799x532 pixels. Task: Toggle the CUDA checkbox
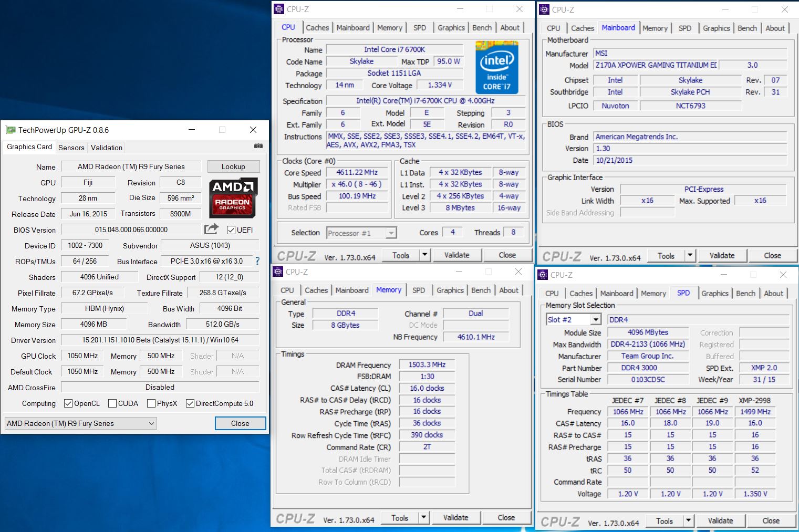112,403
